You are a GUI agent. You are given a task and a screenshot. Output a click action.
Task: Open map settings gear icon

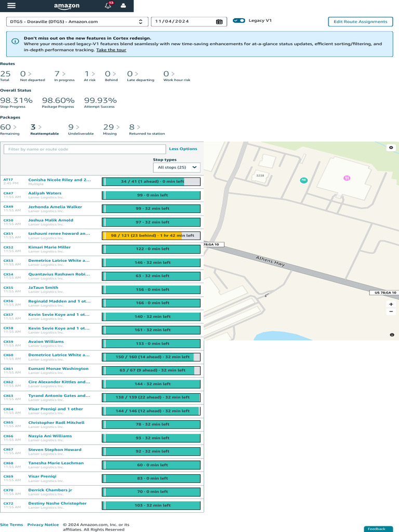click(x=391, y=148)
